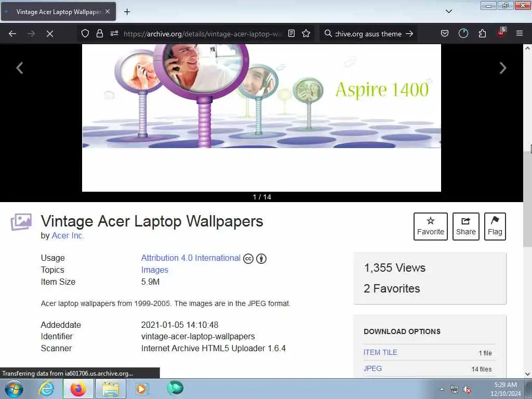Viewport: 532px width, 399px height.
Task: Click the Share button
Action: [466, 227]
